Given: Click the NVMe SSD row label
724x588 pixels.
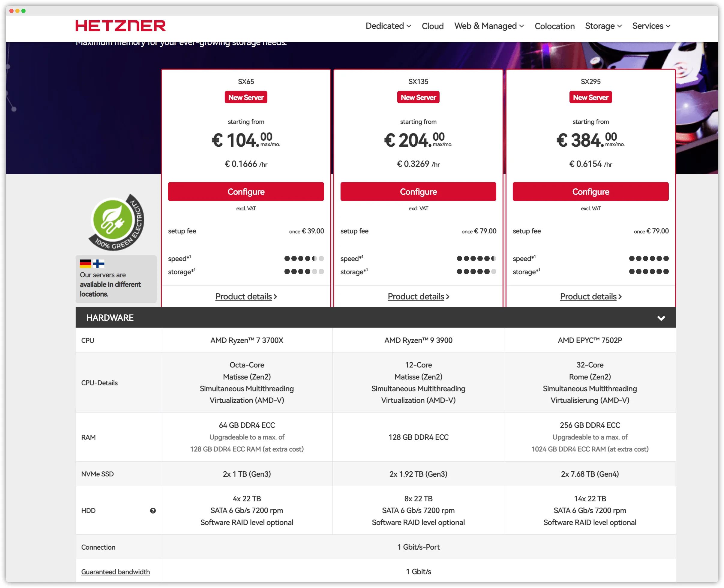Looking at the screenshot, I should (x=97, y=474).
